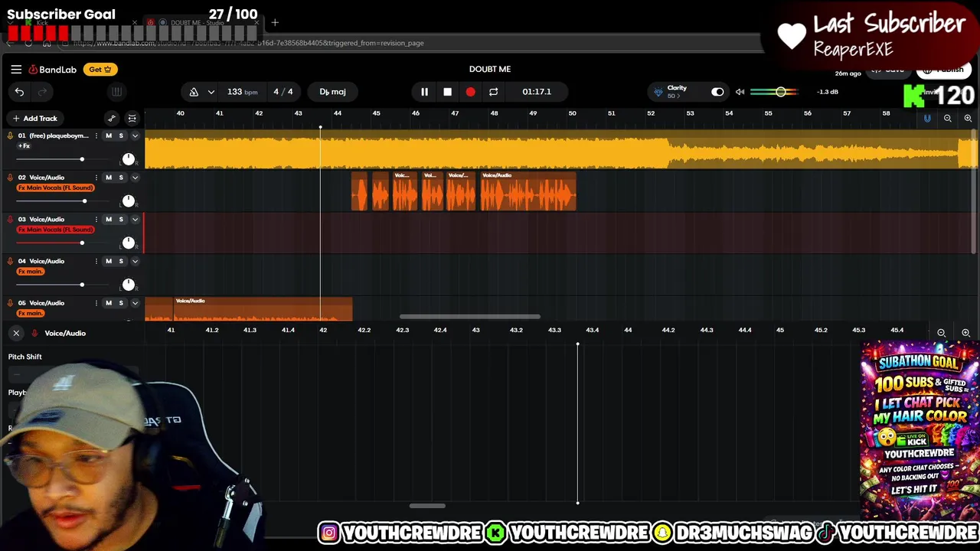Expand track 05 dropdown chevron
The height and width of the screenshot is (551, 980).
(x=135, y=303)
